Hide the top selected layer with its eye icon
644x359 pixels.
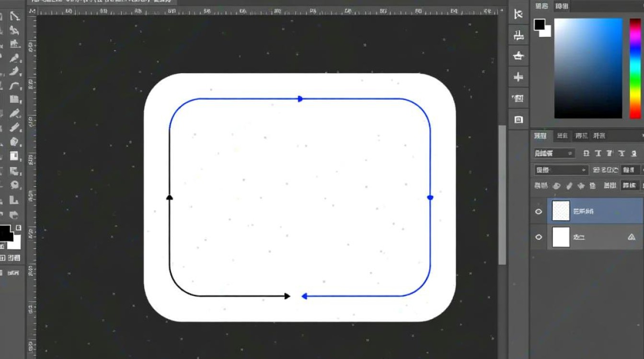click(x=539, y=211)
